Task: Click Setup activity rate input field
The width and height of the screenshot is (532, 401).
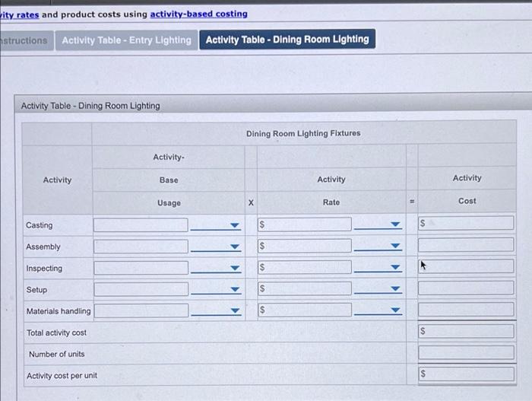Action: tap(304, 288)
